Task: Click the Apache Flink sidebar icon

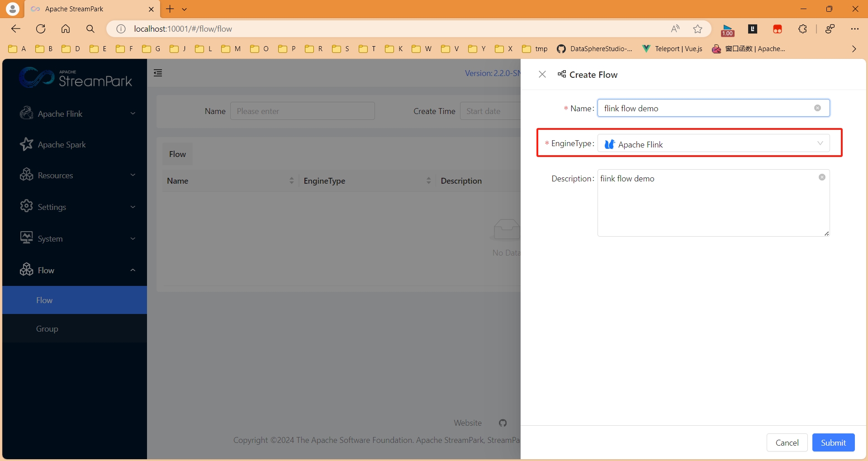Action: coord(27,113)
